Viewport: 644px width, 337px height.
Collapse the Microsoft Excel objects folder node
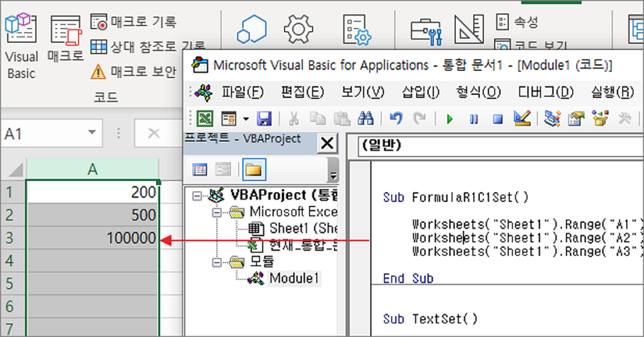pyautogui.click(x=217, y=212)
